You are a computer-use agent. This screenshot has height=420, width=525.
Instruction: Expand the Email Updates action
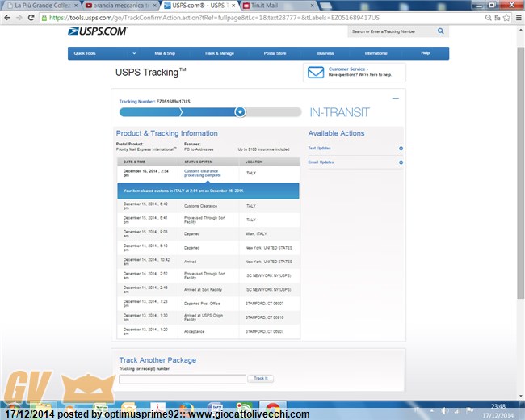401,162
